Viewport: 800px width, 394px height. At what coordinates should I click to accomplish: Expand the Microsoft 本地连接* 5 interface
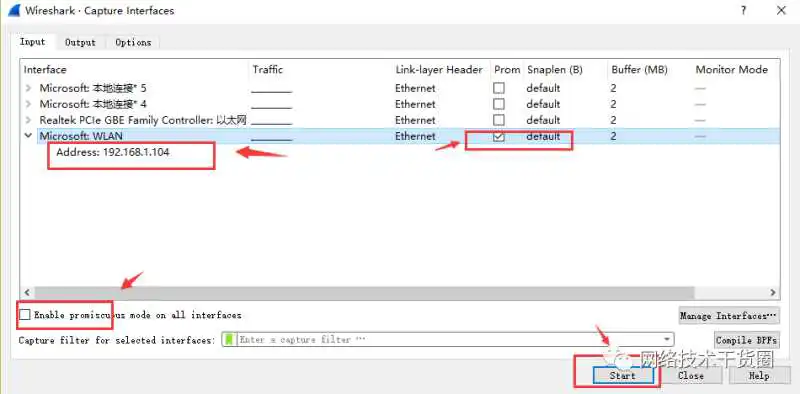[x=29, y=88]
